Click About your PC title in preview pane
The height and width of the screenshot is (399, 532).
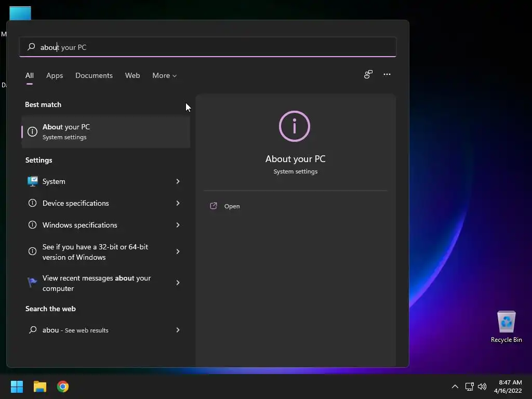point(295,159)
